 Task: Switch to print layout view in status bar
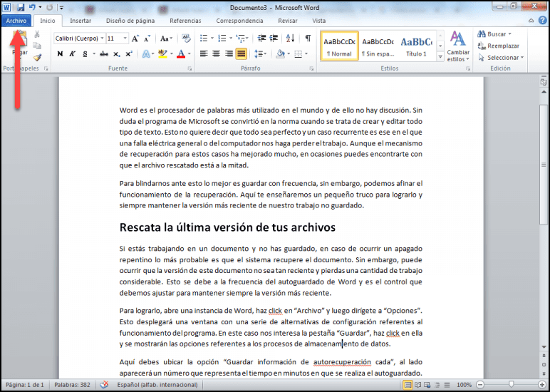pos(408,386)
